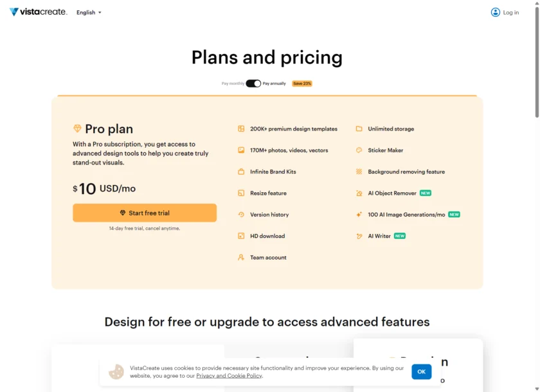Click the premium design templates icon

[240, 129]
